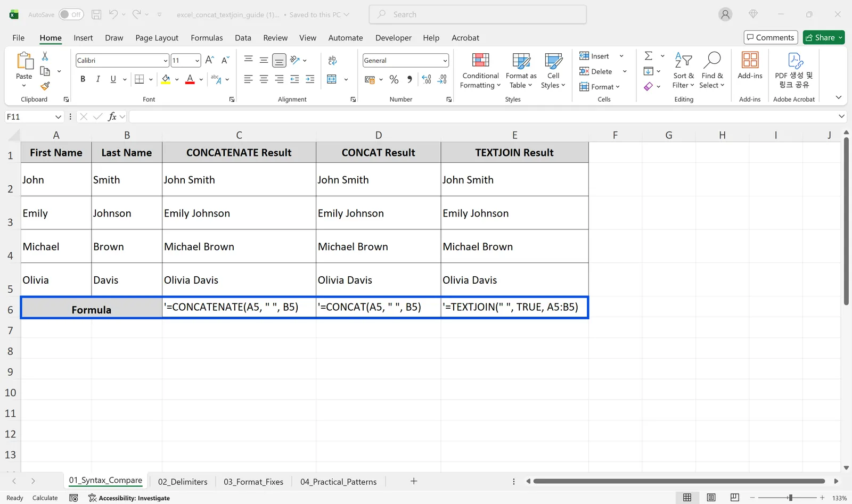Add a new sheet with plus button

(414, 481)
